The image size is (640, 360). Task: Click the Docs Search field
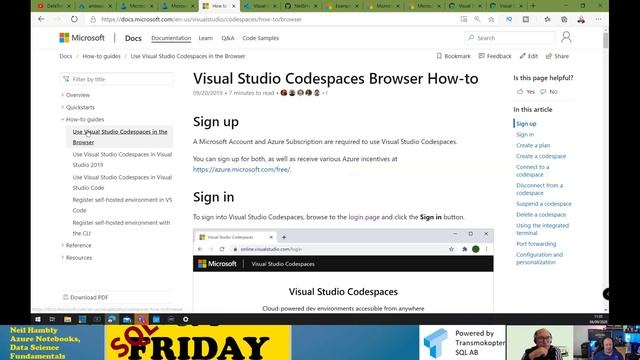tap(510, 38)
